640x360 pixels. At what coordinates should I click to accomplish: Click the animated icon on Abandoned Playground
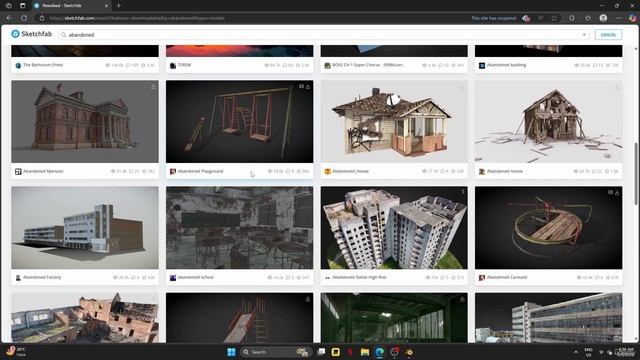click(301, 87)
